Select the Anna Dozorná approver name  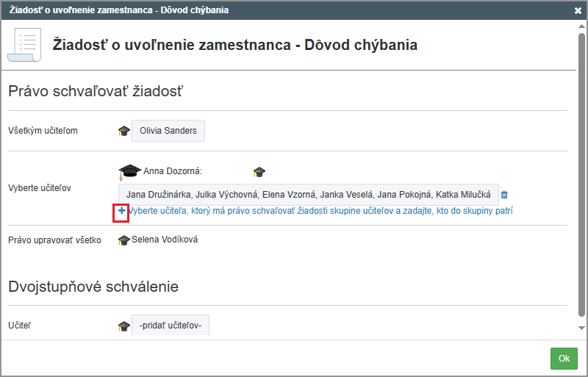point(173,171)
